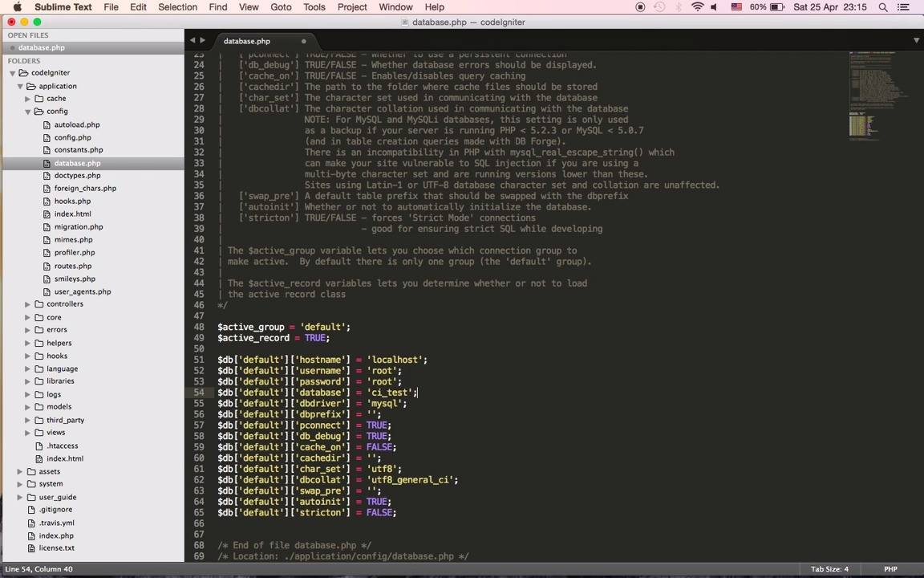
Task: Click the Time Machine clock icon
Action: 659,7
